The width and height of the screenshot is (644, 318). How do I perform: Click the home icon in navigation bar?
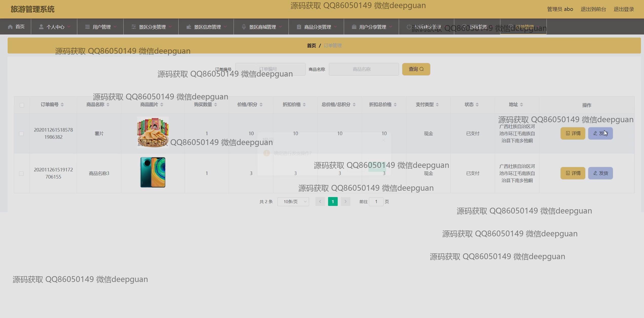[10, 27]
